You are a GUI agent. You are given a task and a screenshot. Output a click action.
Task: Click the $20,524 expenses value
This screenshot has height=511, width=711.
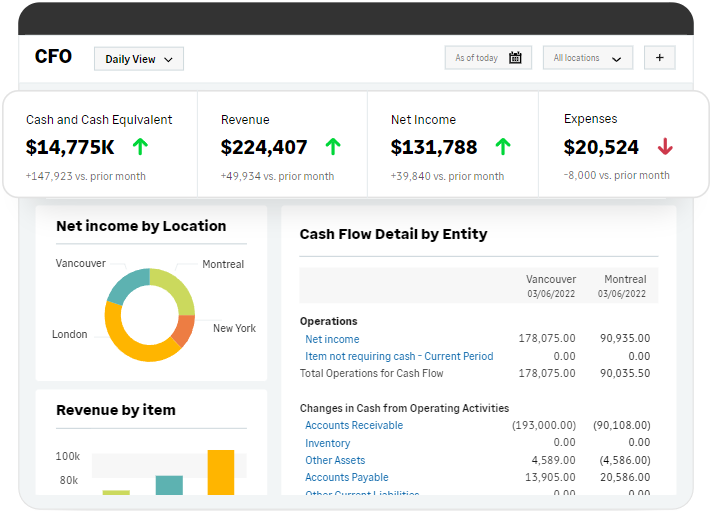pyautogui.click(x=601, y=147)
